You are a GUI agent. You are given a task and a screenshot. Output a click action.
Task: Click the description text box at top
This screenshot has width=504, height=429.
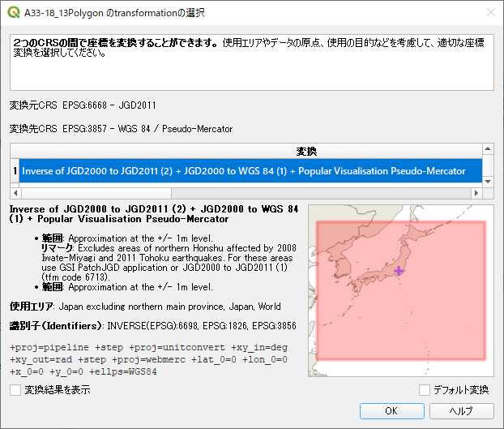pyautogui.click(x=252, y=62)
